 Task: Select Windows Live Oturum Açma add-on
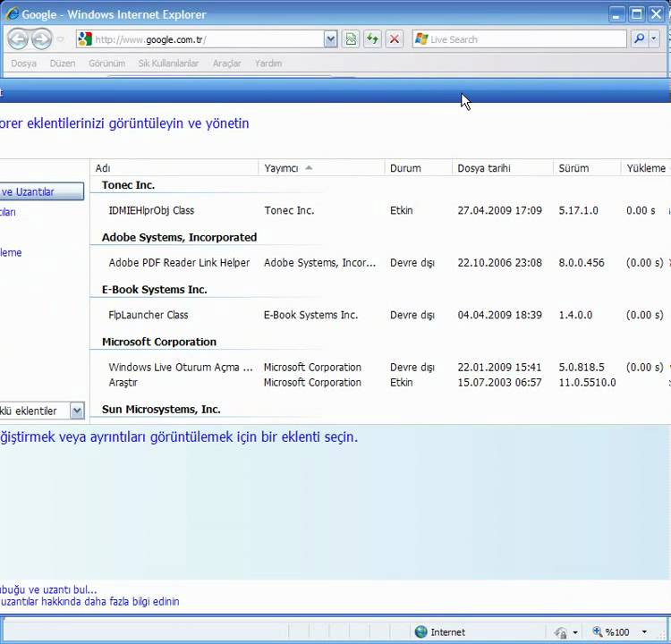point(380,367)
